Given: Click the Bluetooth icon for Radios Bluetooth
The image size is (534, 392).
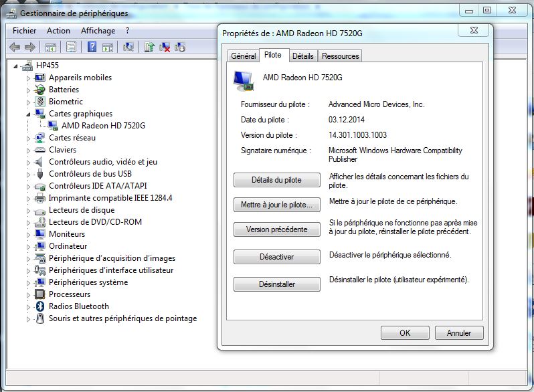Looking at the screenshot, I should click(x=40, y=306).
